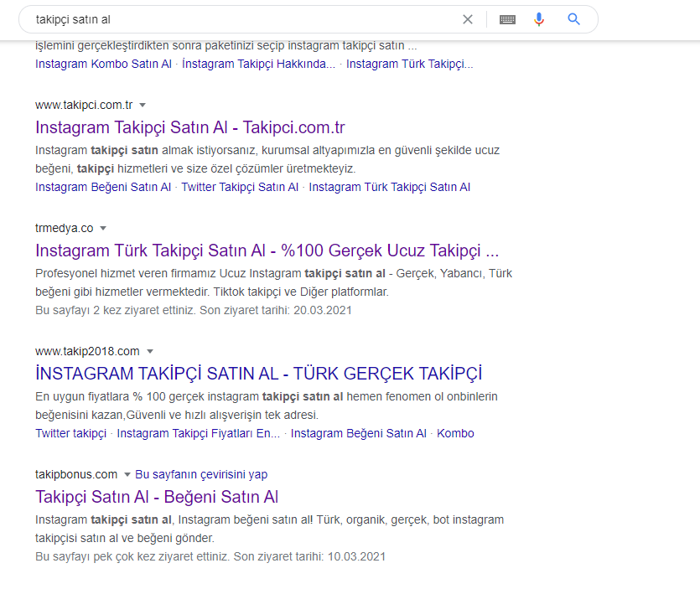Click the www.takipci.com.tr URL text
The height and width of the screenshot is (589, 700).
pos(84,105)
